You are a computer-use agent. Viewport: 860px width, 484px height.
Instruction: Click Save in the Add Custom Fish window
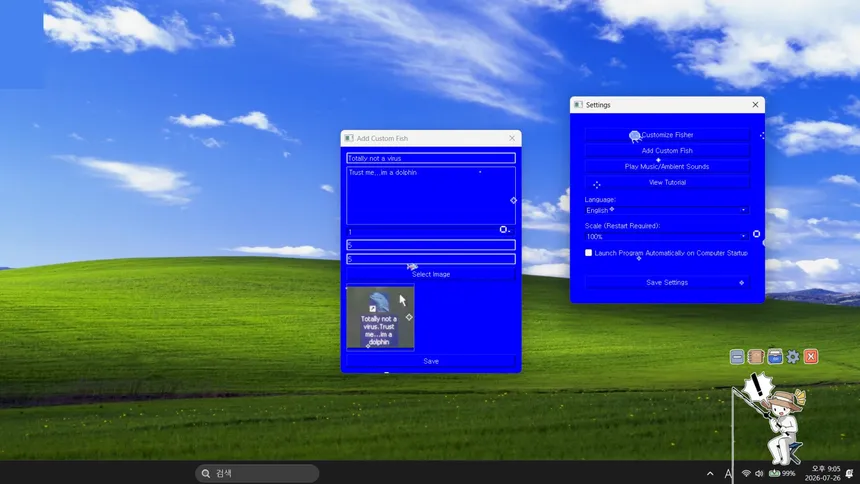coord(431,361)
